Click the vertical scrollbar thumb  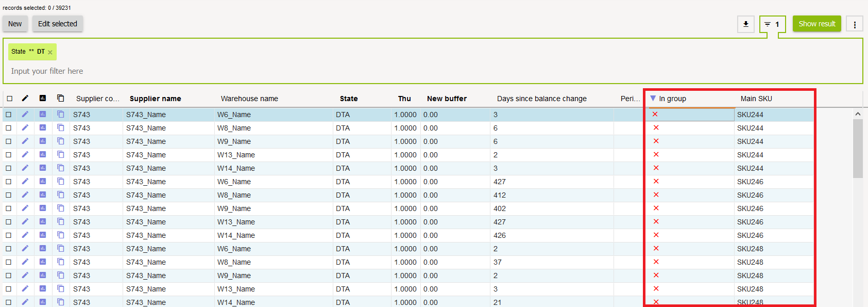pos(858,149)
